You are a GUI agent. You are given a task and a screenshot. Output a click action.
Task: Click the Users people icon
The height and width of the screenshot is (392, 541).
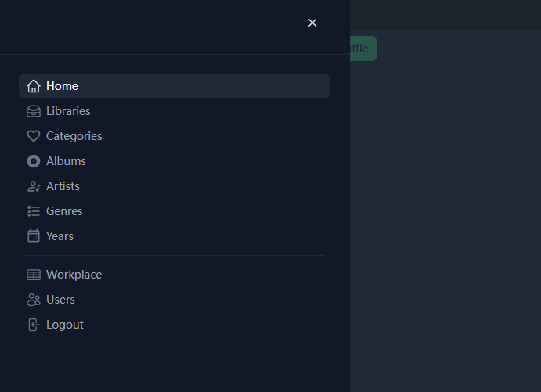coord(34,300)
